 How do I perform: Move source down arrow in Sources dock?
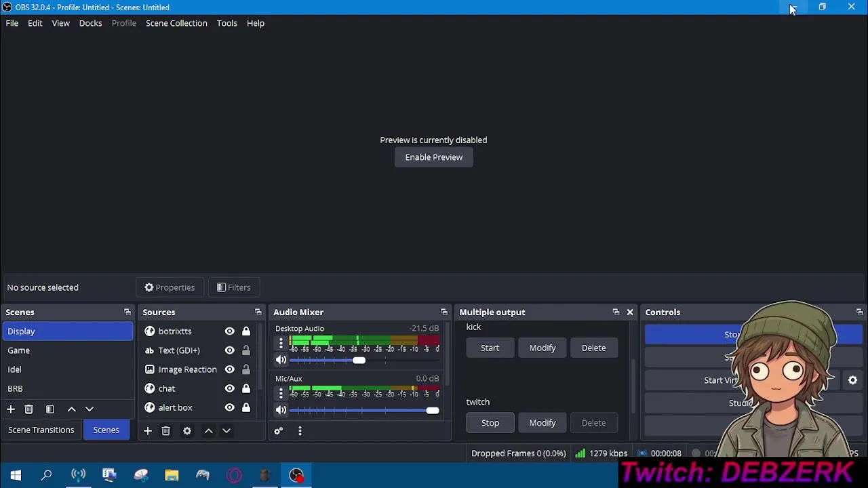click(x=226, y=431)
